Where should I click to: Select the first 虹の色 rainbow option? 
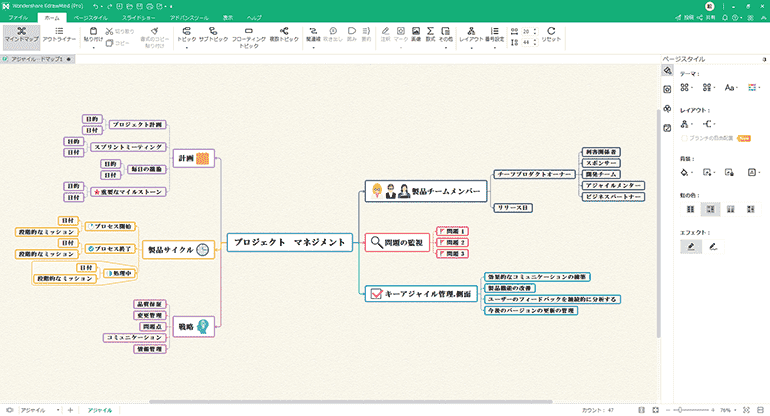(690, 209)
